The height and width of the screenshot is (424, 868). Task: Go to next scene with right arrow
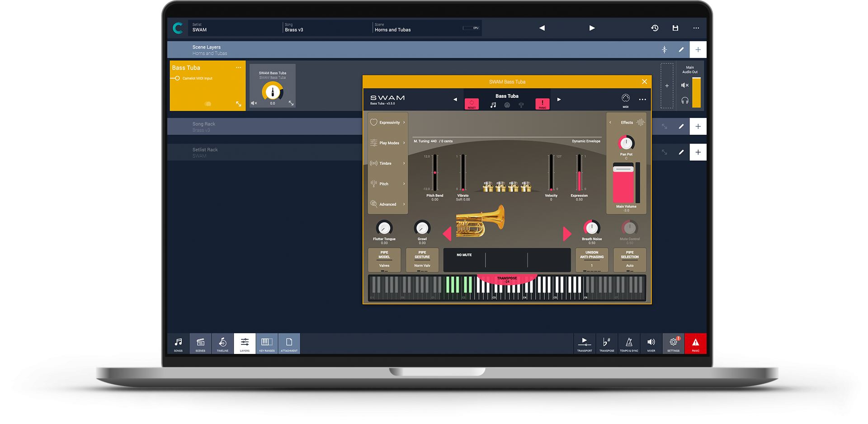coord(592,28)
